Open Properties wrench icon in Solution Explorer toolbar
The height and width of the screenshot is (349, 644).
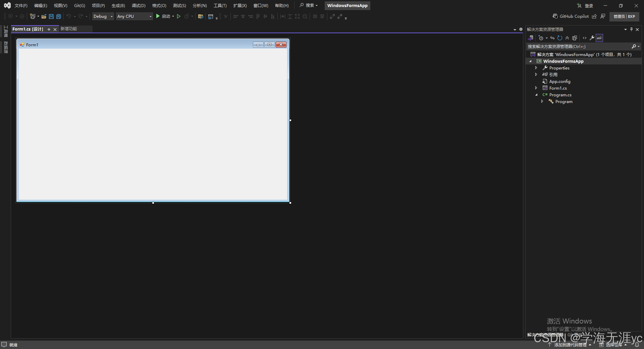point(592,38)
